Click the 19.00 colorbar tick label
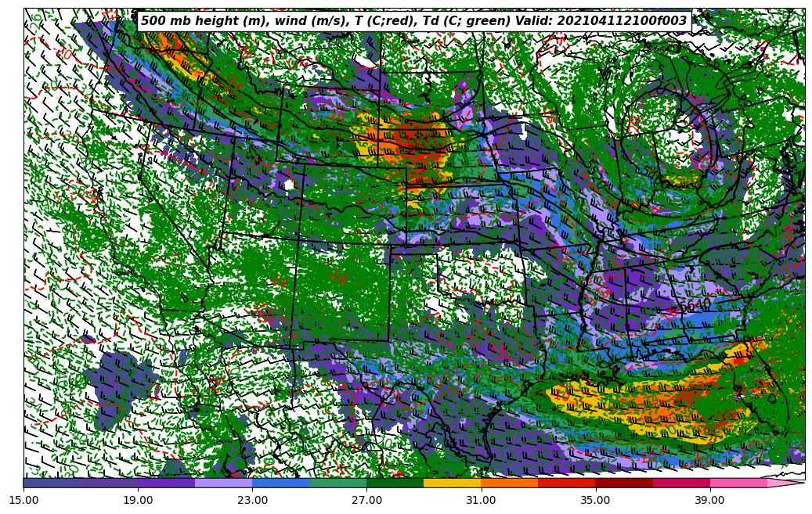 (138, 498)
